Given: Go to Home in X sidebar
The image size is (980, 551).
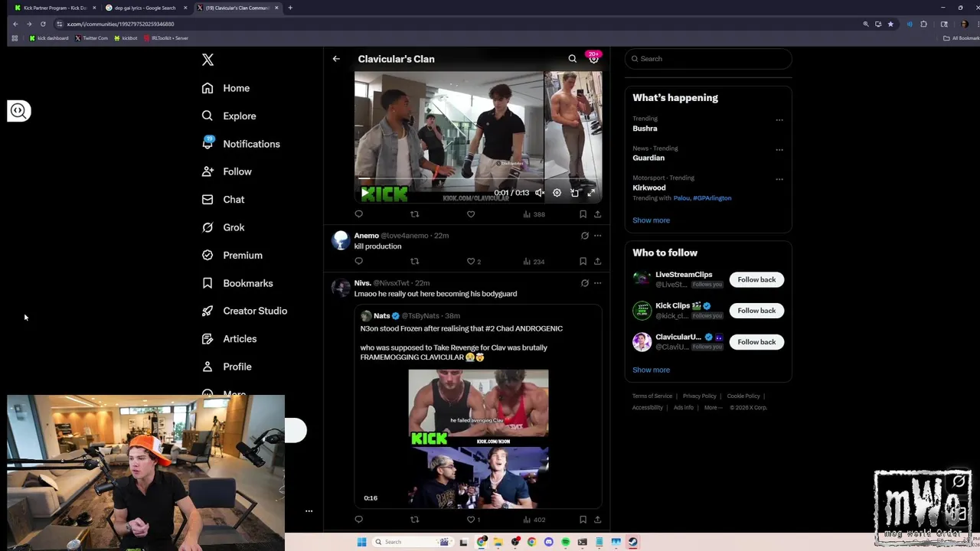Looking at the screenshot, I should point(226,88).
